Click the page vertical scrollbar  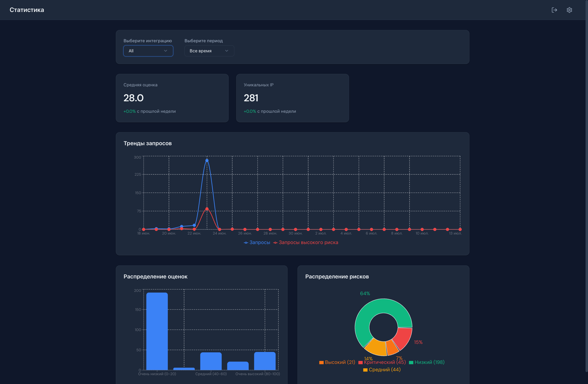(586, 187)
